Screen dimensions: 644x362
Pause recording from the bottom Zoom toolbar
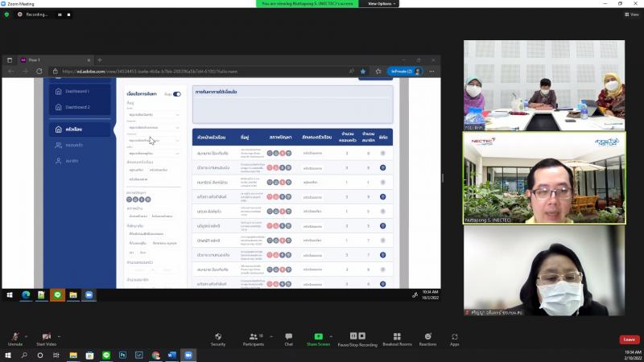[353, 335]
